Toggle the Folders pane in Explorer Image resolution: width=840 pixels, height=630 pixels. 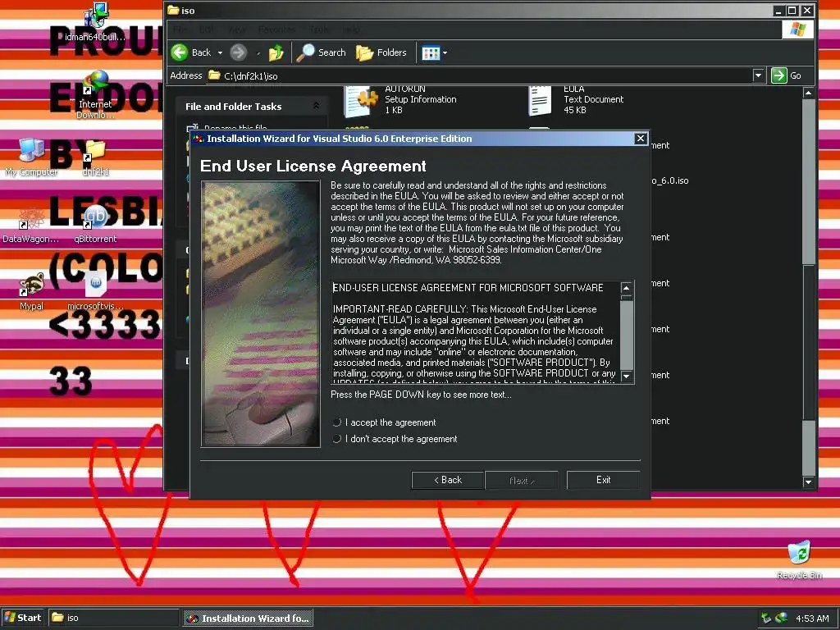coord(381,52)
